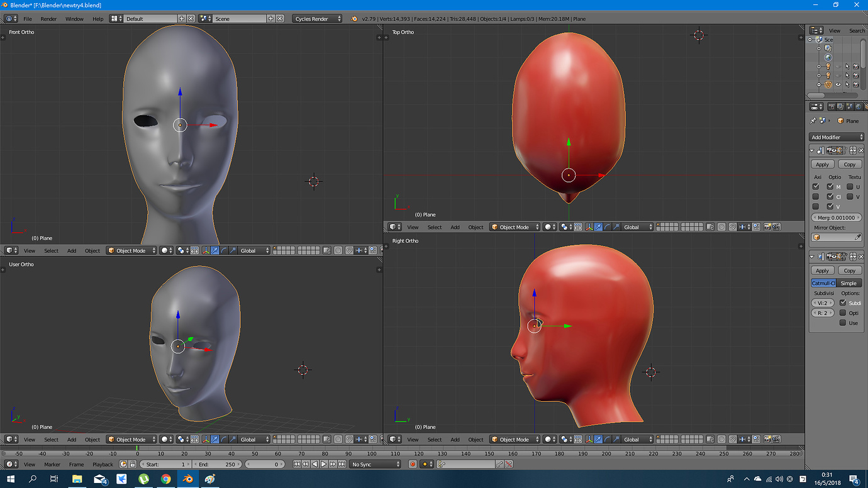Toggle the Mirror modifier Clipping checkbox

point(830,197)
